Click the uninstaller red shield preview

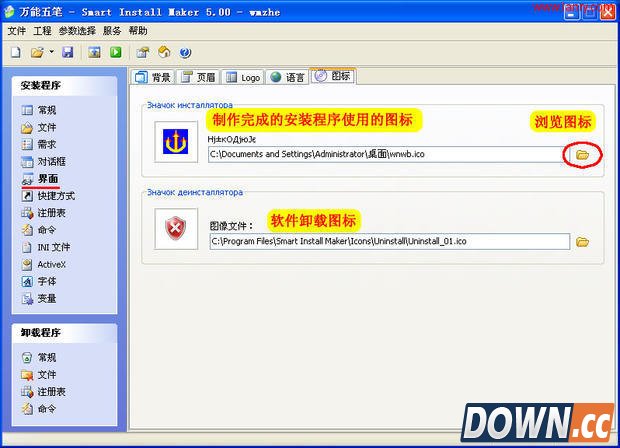pyautogui.click(x=176, y=229)
